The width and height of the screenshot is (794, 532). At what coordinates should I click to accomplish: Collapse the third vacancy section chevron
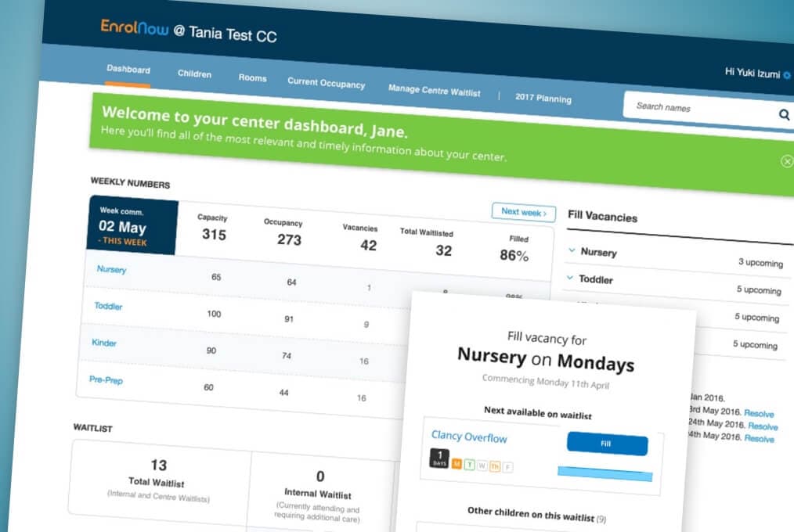[568, 307]
